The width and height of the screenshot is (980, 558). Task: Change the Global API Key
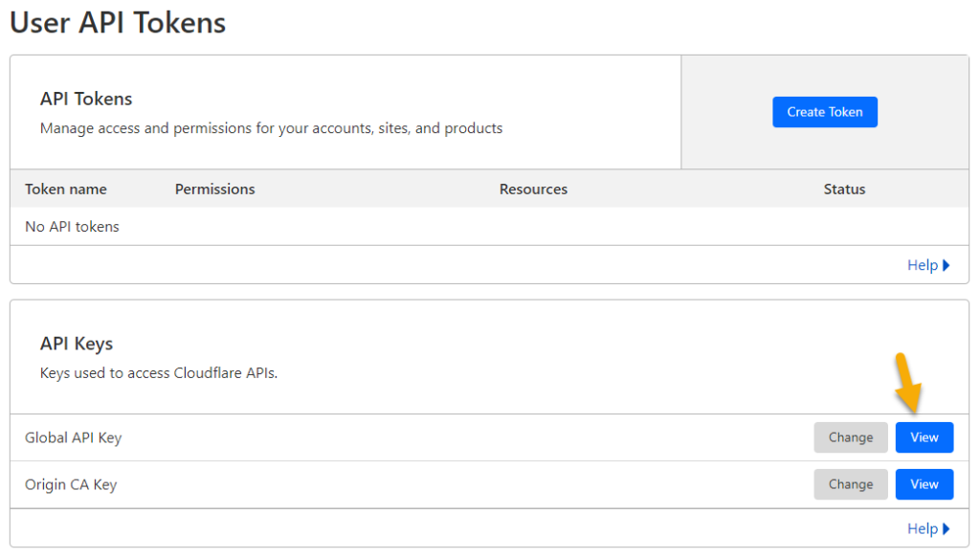pos(850,437)
